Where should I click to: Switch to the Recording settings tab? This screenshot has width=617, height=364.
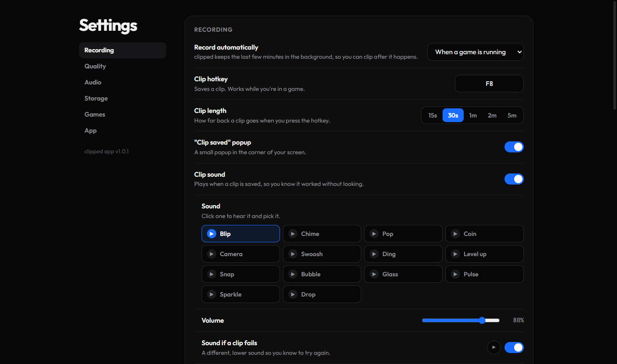(x=123, y=50)
